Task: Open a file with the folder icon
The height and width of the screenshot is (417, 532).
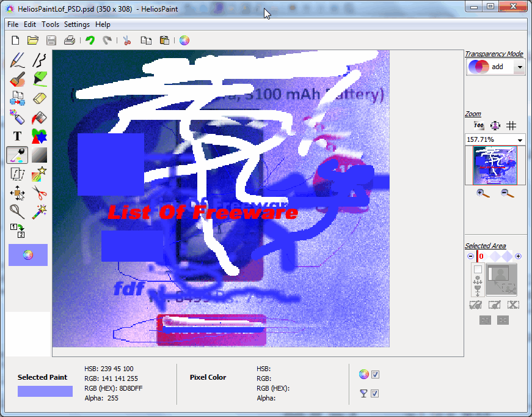Action: point(33,40)
